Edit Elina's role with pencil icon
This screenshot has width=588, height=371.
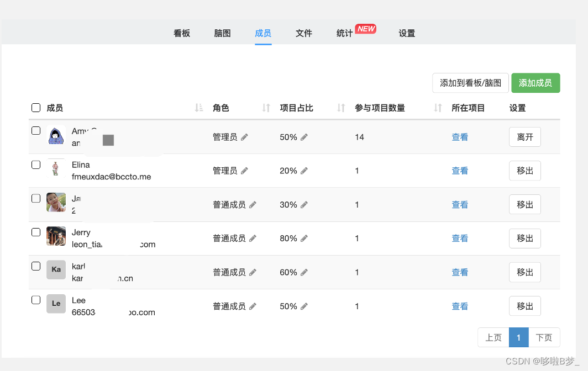coord(244,171)
